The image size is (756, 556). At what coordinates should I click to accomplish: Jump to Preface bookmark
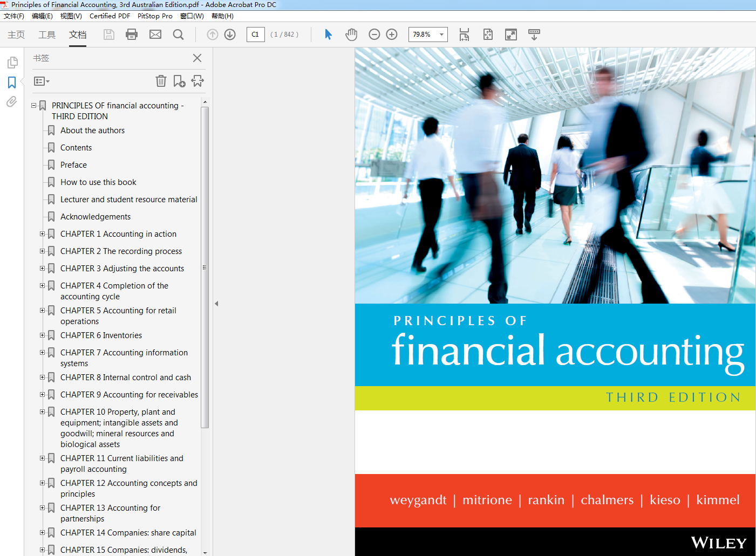pos(73,165)
